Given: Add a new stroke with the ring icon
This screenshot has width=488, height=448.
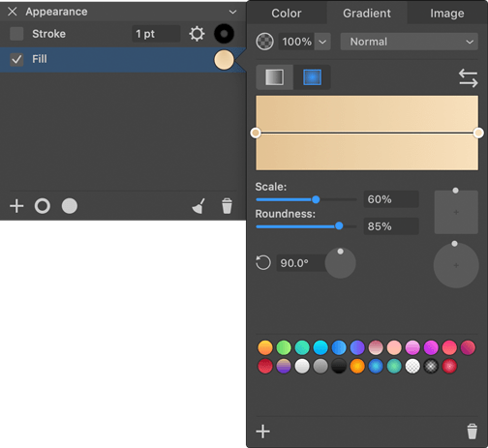Looking at the screenshot, I should pos(43,206).
